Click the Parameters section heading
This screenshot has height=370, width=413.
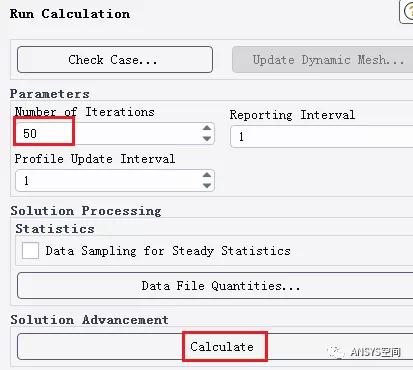[50, 94]
